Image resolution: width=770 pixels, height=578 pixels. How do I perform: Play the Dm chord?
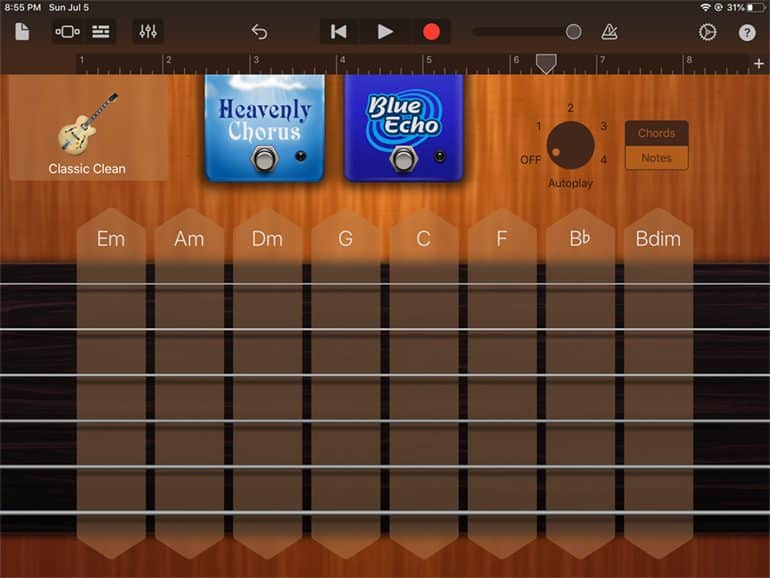[x=267, y=383]
